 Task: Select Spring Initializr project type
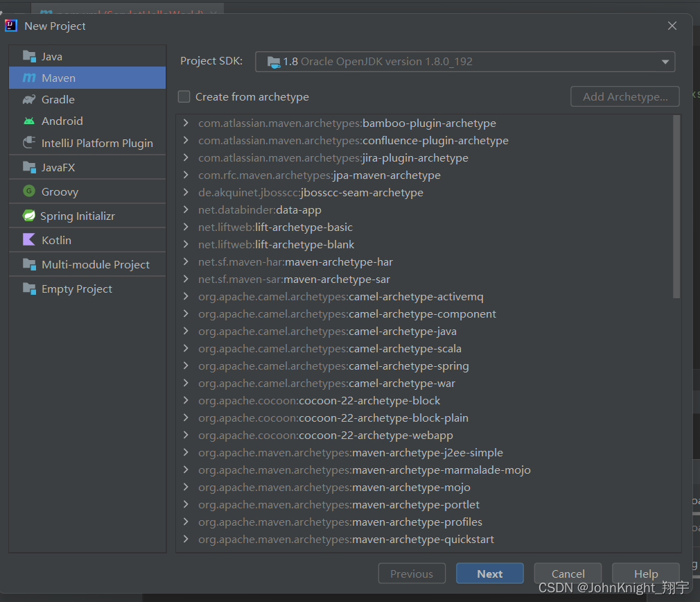87,216
